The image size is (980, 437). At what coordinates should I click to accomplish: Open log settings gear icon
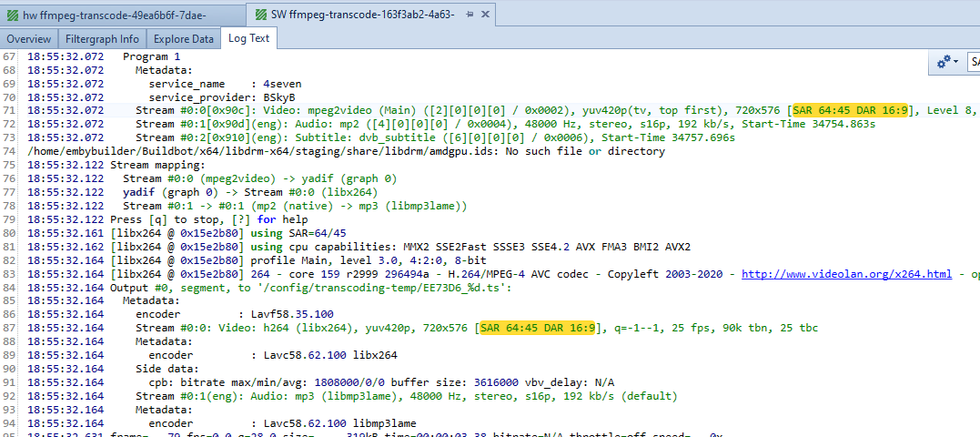944,60
